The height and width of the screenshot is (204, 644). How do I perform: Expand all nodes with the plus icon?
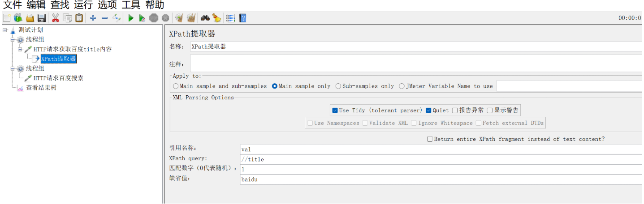93,18
